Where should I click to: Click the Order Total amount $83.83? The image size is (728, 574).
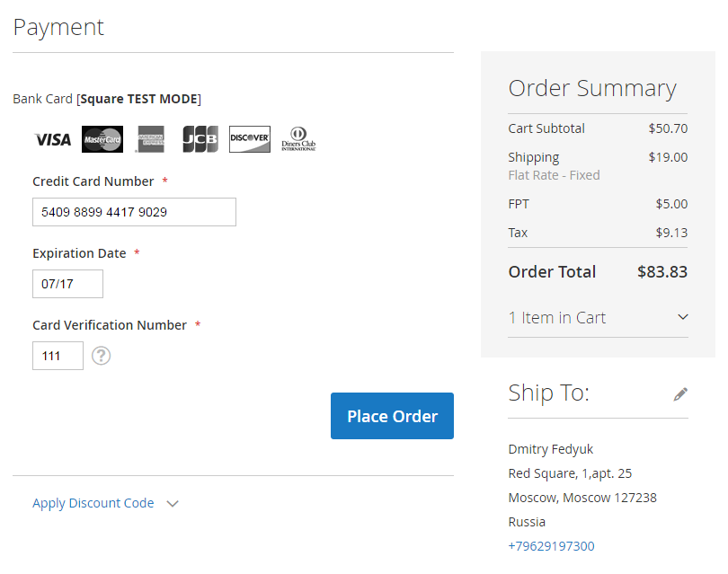(661, 271)
